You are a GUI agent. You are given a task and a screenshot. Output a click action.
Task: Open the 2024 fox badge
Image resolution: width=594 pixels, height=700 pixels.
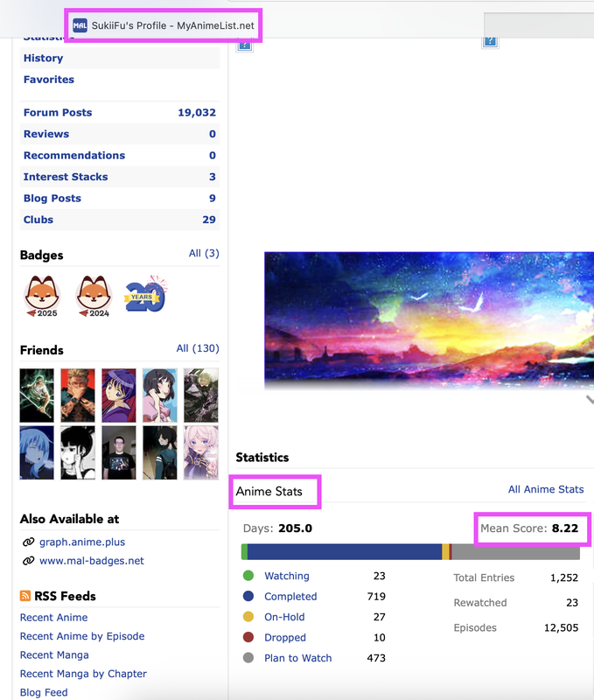point(94,295)
